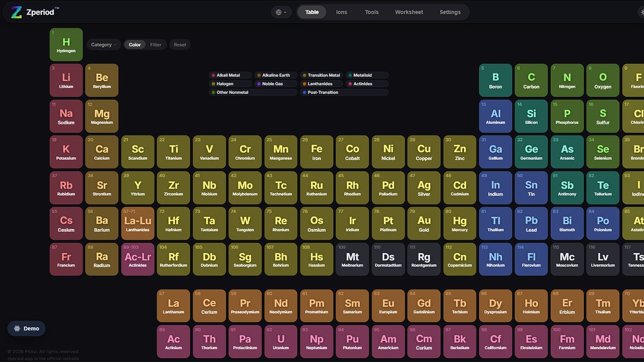644x362 pixels.
Task: Click the Moscovium element tile
Action: click(567, 259)
